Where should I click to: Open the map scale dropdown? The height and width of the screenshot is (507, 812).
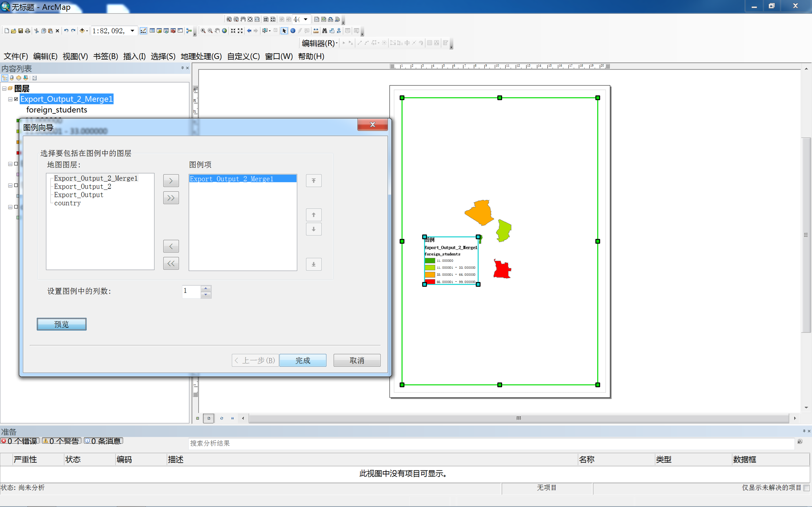click(x=133, y=31)
